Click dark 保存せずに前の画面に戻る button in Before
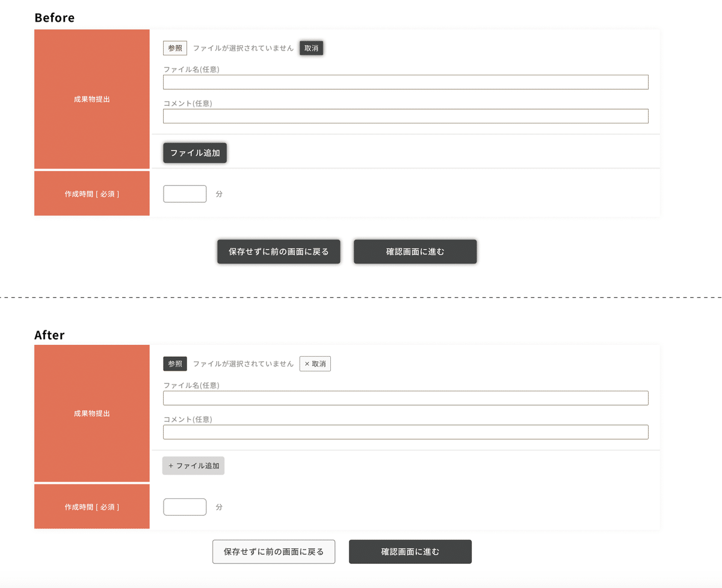This screenshot has height=588, width=722. [279, 252]
